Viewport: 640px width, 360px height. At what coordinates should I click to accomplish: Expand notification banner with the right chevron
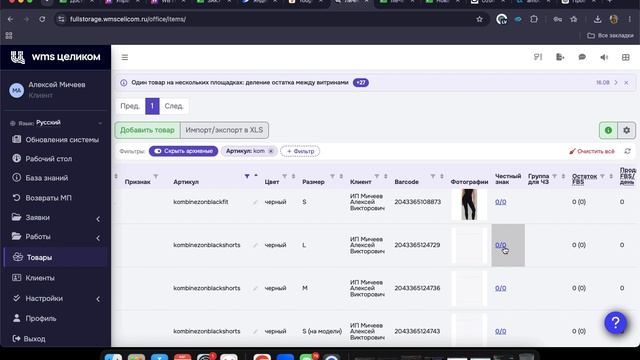[616, 83]
